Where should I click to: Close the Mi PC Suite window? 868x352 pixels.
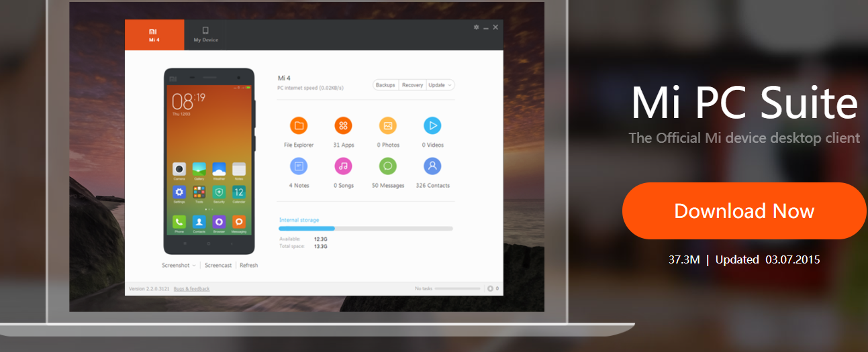(495, 27)
